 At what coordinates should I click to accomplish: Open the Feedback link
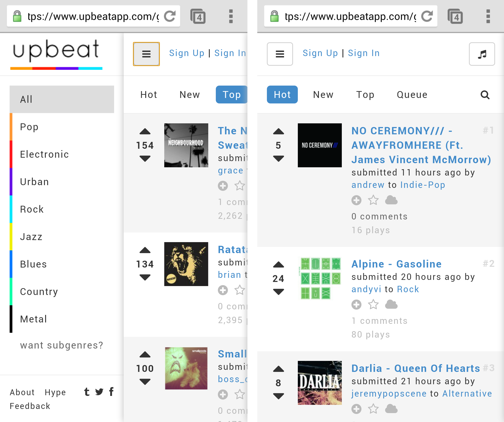(30, 406)
